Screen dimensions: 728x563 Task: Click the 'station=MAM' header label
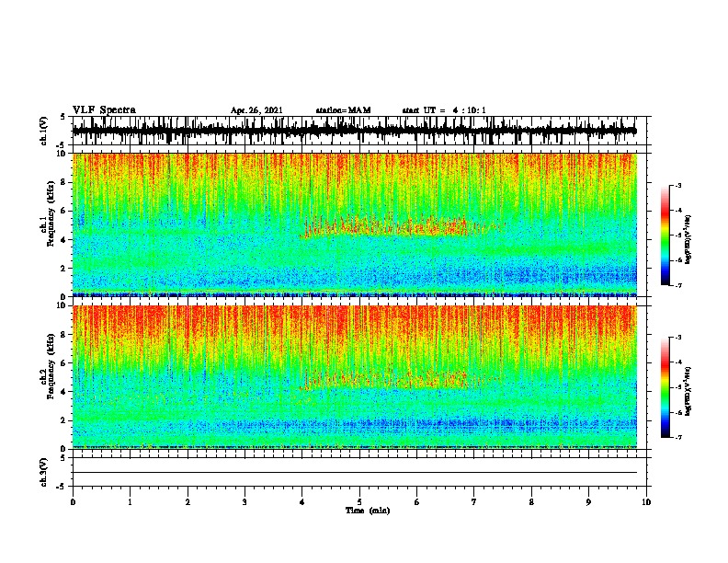point(343,110)
